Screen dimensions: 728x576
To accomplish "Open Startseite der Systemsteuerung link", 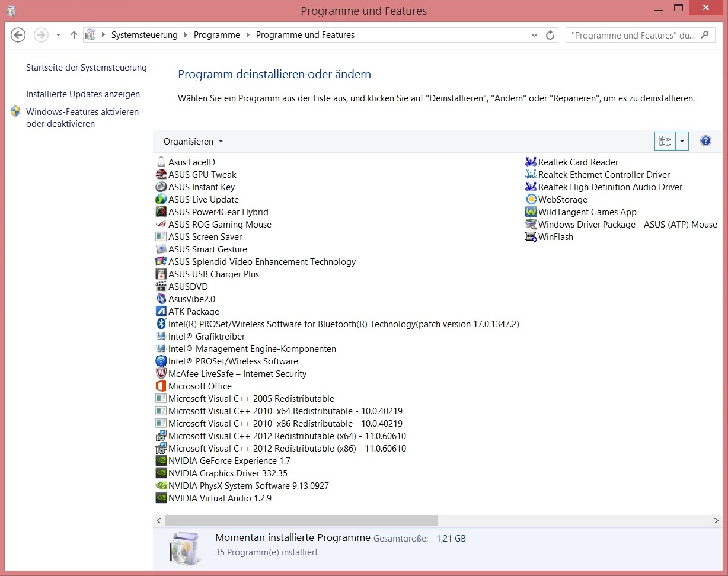I will pos(87,68).
